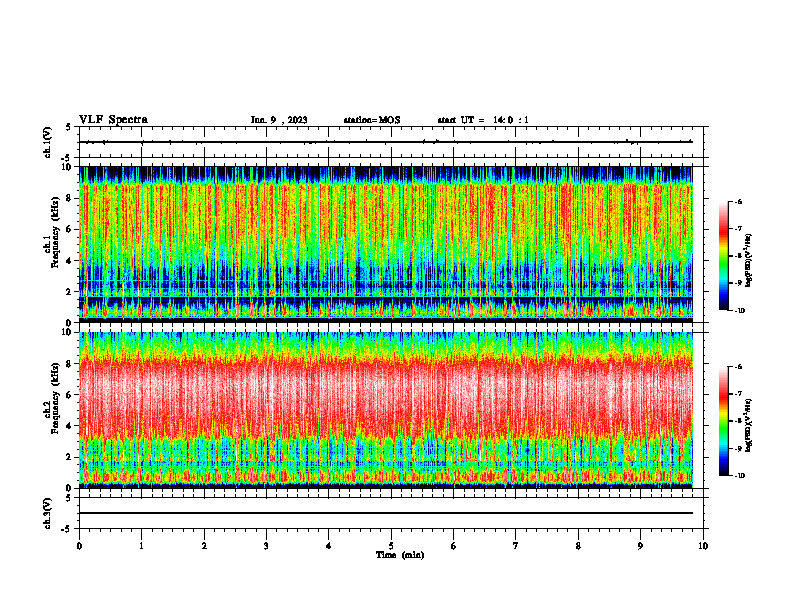This screenshot has height=612, width=792.
Task: Click the ch.1 voltage waveform trace
Action: [x=386, y=142]
